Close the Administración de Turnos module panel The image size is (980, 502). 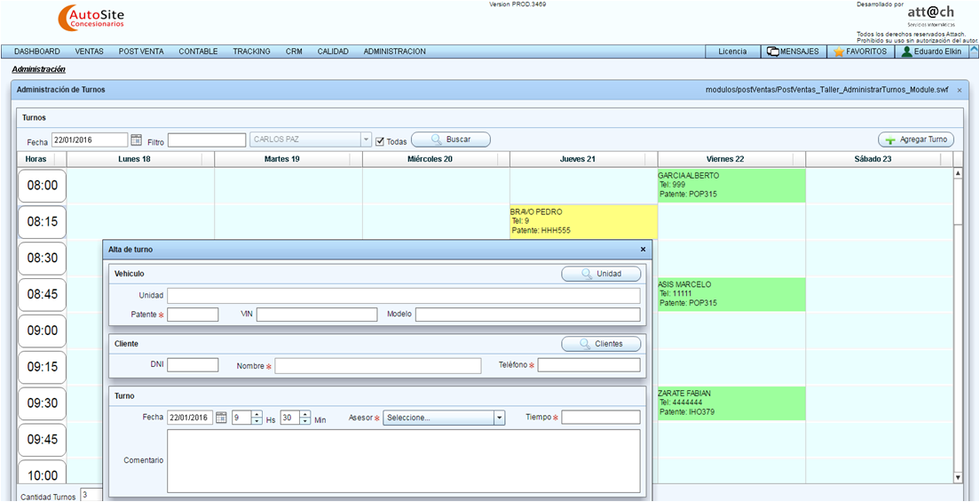[960, 90]
